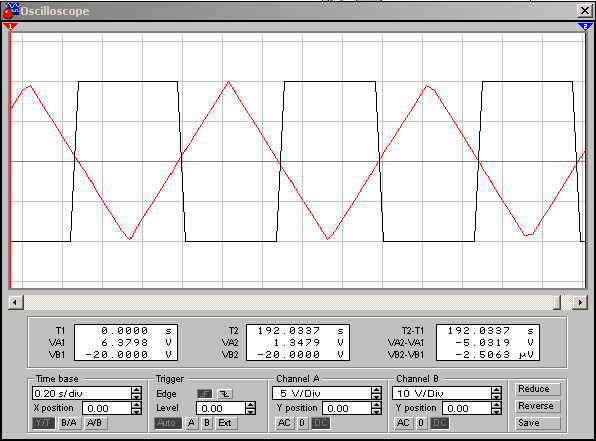The height and width of the screenshot is (441, 596).
Task: Click the Channel A Y position field
Action: tap(347, 408)
